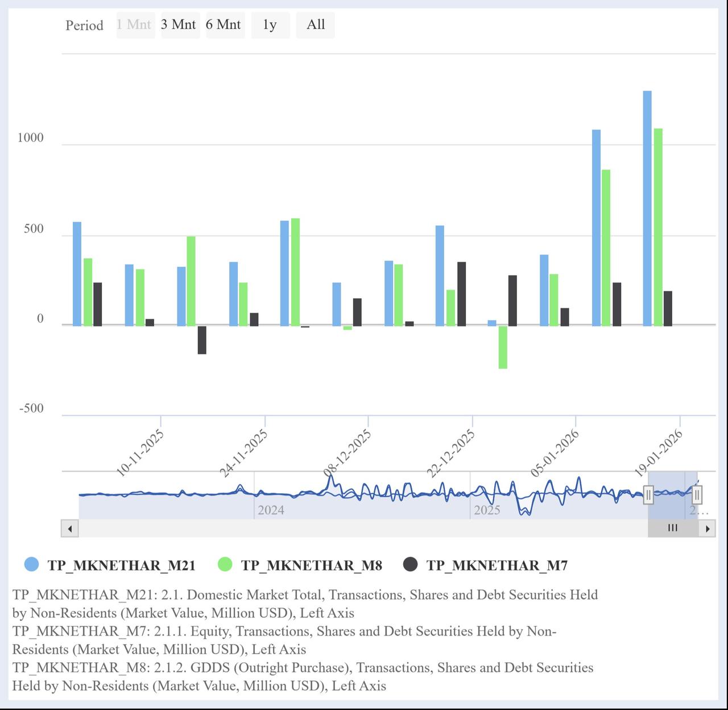Click the tallest blue bar in chart

pos(647,208)
